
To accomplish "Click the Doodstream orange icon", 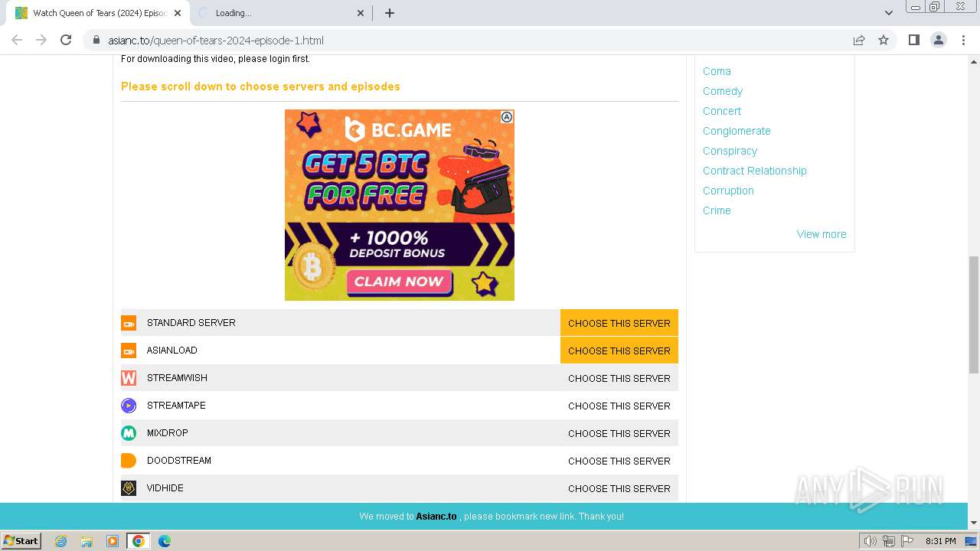I will [x=129, y=461].
